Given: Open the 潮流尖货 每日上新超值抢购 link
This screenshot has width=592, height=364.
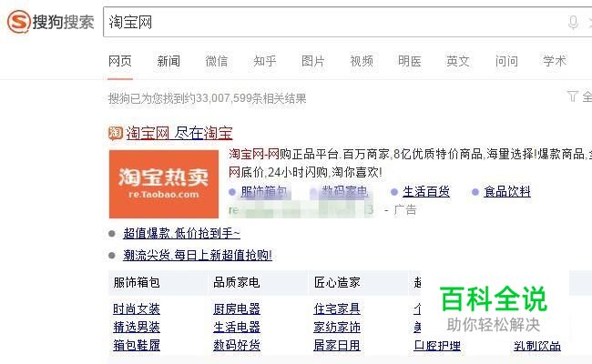Looking at the screenshot, I should (198, 256).
